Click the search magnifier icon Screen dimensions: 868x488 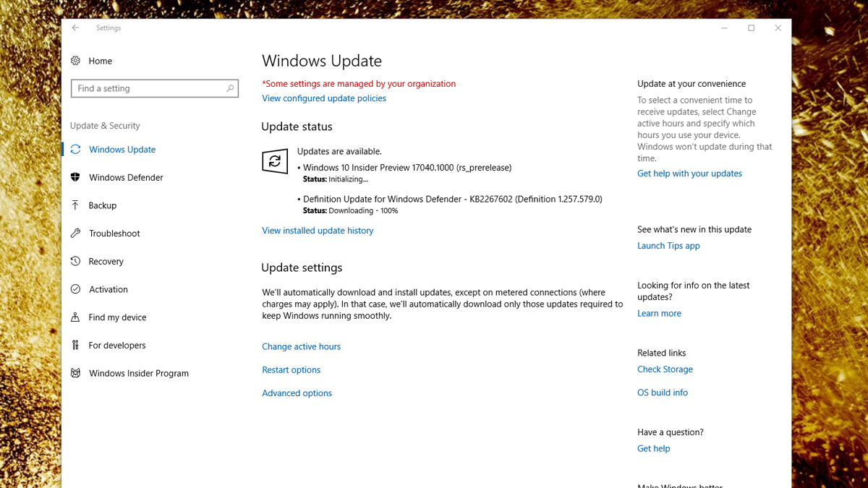pyautogui.click(x=230, y=88)
